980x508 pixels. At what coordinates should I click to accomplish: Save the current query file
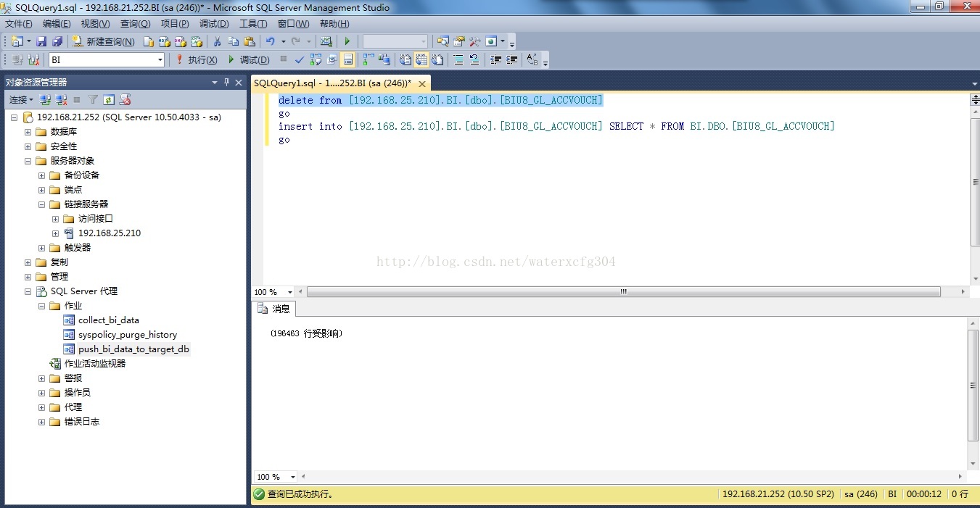[x=41, y=41]
